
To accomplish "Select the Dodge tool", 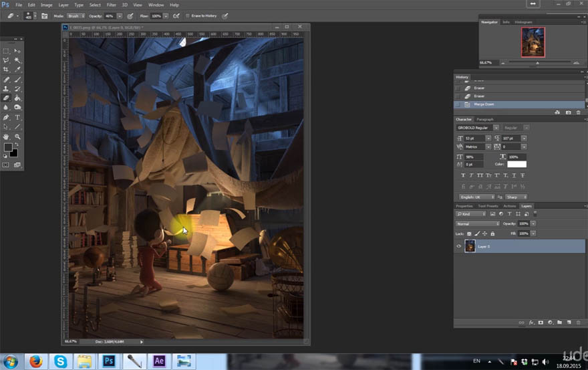I will point(17,108).
